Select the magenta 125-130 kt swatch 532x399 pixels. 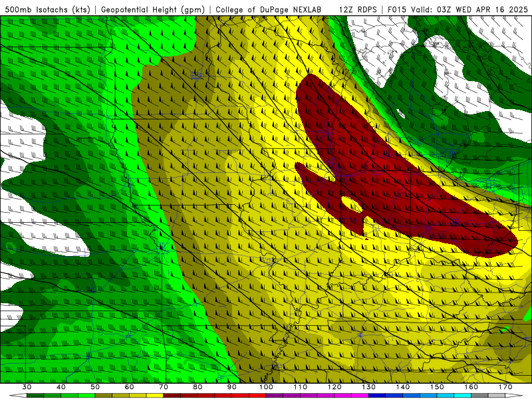[x=360, y=396]
